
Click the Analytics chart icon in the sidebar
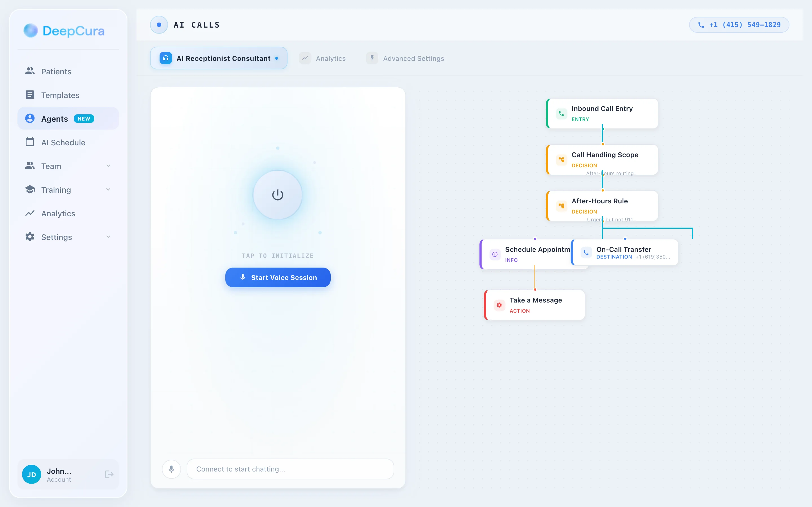[x=30, y=213]
